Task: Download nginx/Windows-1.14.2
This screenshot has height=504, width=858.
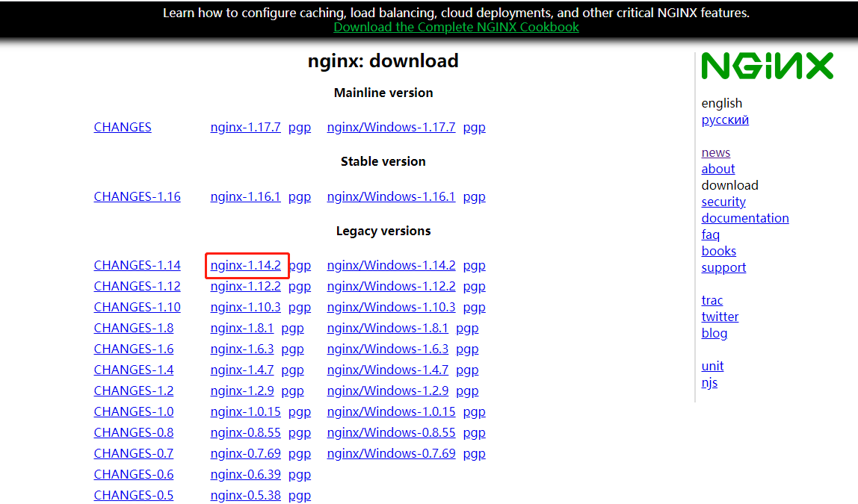Action: [391, 266]
